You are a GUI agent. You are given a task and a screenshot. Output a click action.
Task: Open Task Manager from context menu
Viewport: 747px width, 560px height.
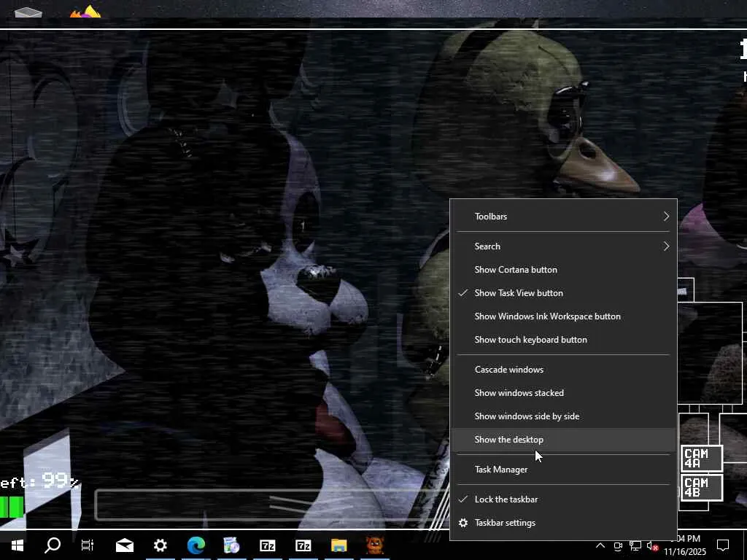[x=563, y=470]
